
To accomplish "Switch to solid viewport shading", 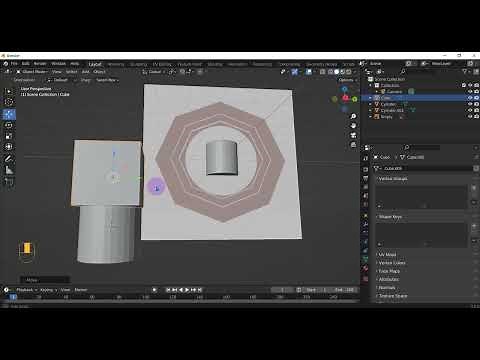I will (x=336, y=72).
